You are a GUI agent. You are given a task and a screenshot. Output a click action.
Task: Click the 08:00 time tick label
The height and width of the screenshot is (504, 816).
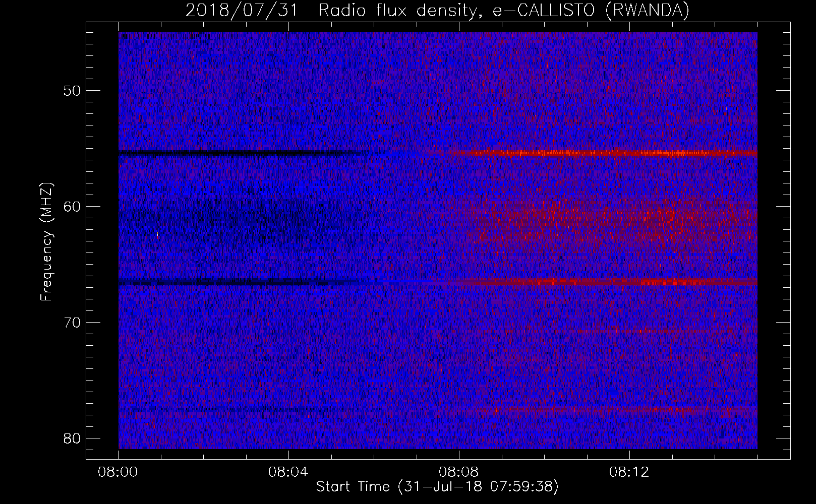click(x=119, y=473)
